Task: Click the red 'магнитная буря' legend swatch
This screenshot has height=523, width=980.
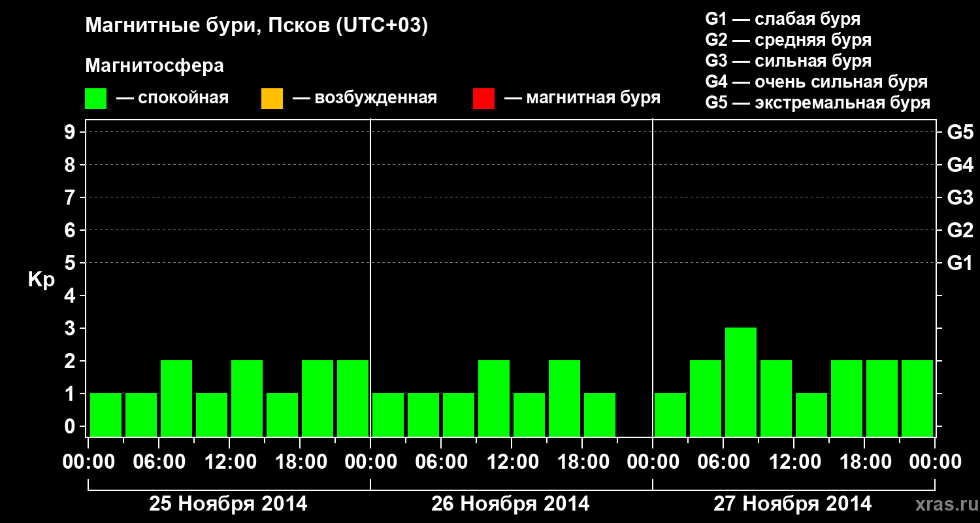Action: (483, 99)
